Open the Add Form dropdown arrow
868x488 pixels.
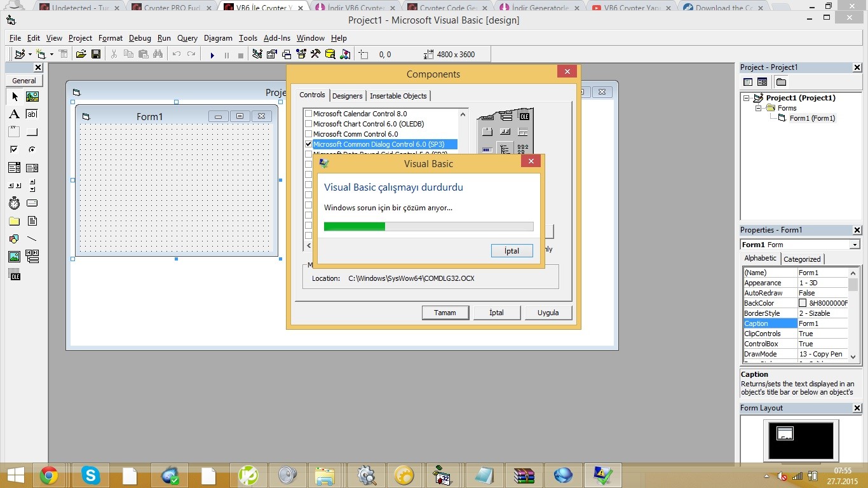pos(52,55)
